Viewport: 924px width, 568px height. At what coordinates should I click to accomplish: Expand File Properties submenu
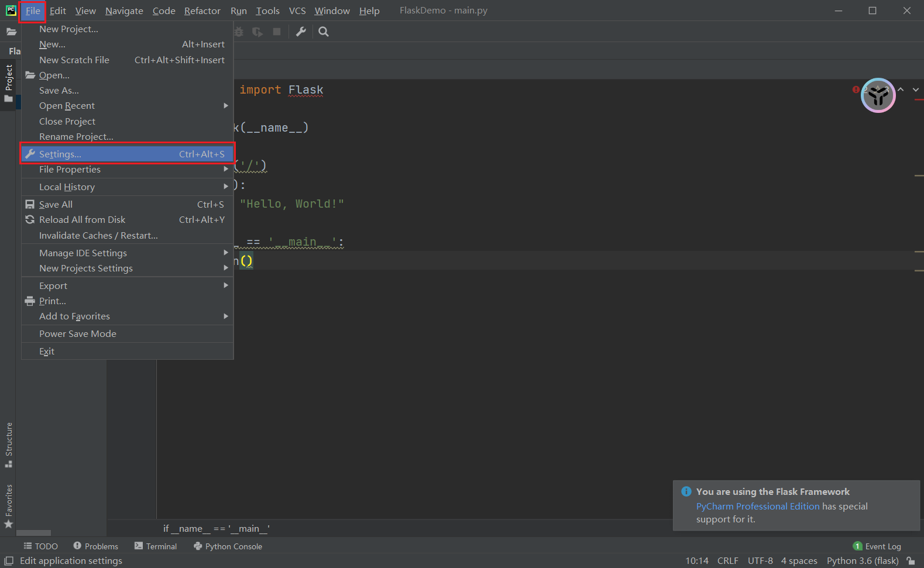[x=128, y=169]
